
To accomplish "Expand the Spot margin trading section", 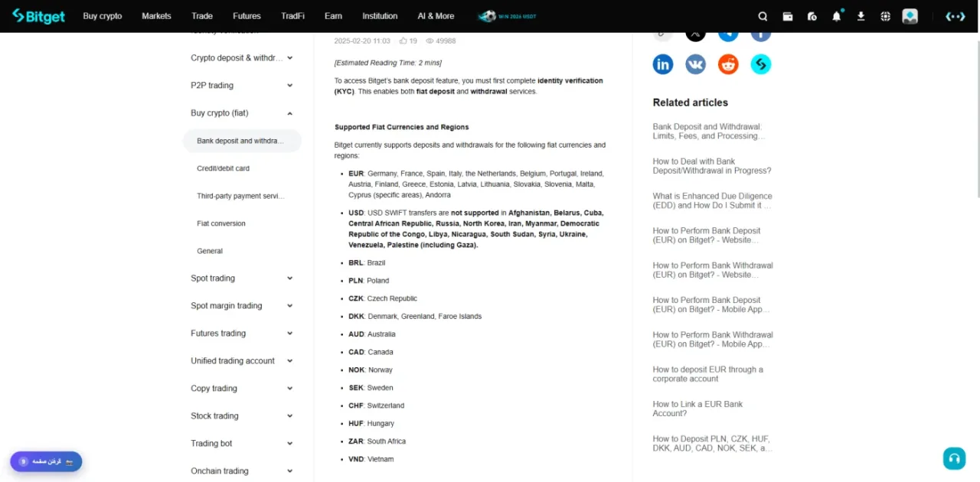I will pyautogui.click(x=289, y=306).
